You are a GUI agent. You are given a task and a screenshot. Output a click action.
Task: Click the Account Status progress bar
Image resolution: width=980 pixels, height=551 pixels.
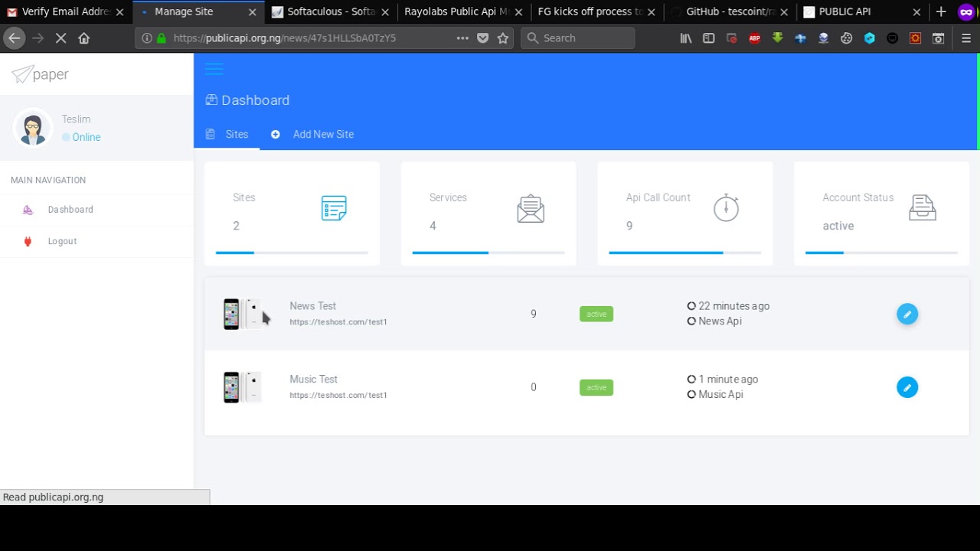(881, 252)
